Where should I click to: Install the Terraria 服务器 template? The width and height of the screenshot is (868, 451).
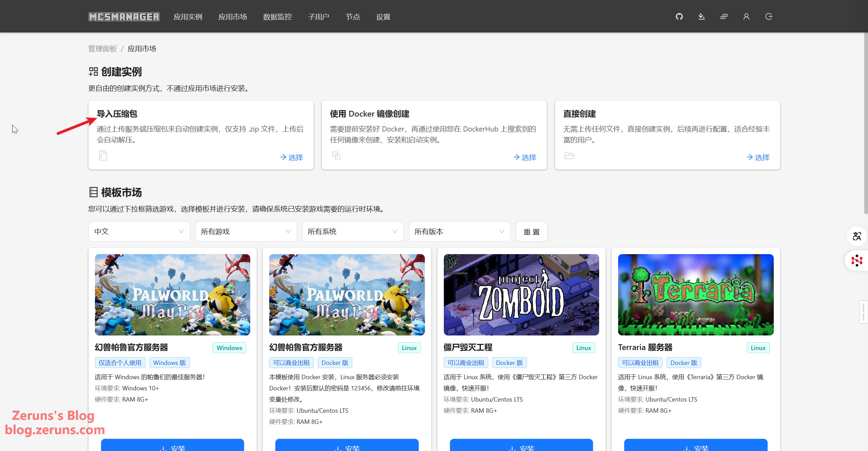tap(696, 446)
